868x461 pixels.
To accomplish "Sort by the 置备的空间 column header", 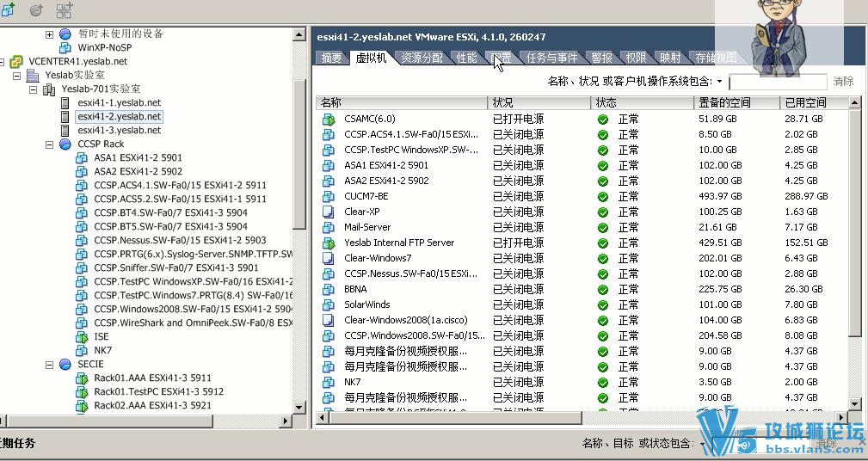I will tap(736, 102).
